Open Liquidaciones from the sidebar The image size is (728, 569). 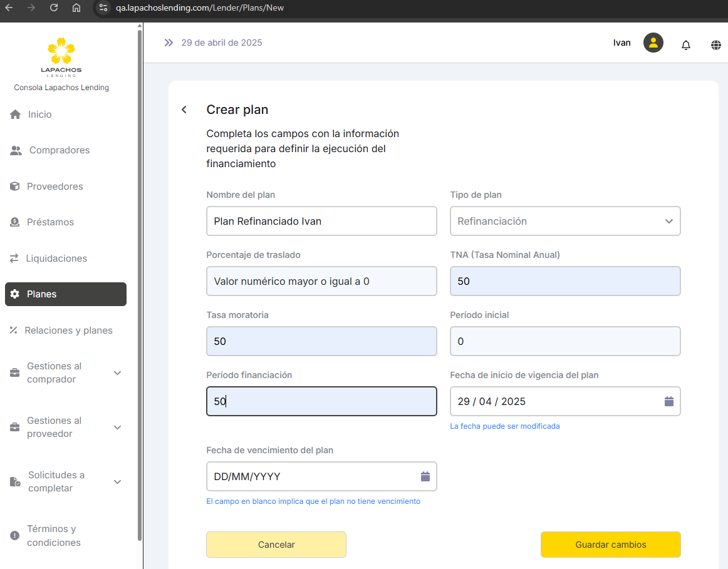tap(56, 259)
